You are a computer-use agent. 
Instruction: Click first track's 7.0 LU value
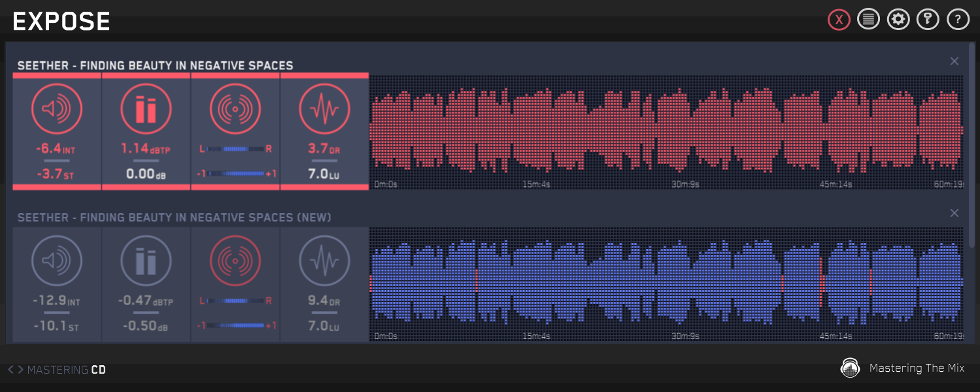(325, 174)
